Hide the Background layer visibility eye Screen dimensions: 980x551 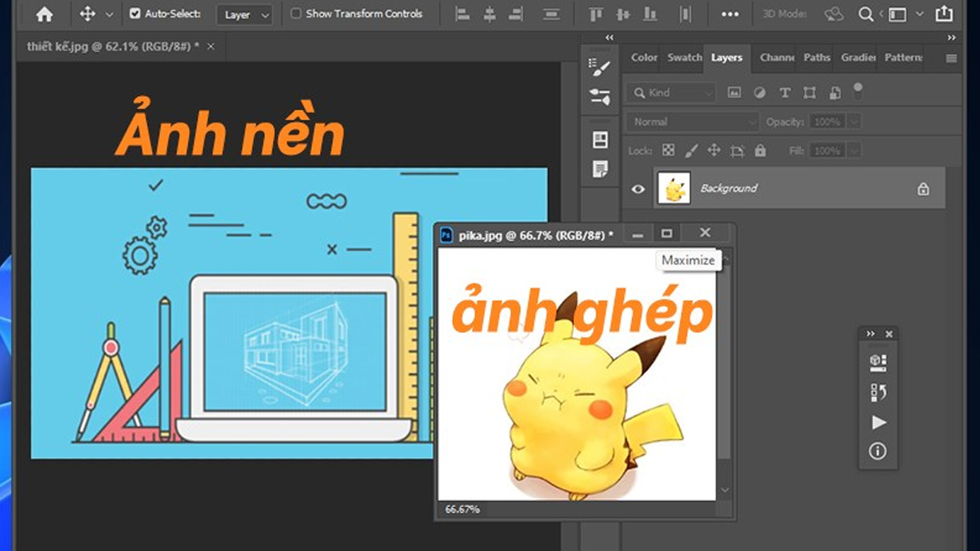(x=639, y=188)
